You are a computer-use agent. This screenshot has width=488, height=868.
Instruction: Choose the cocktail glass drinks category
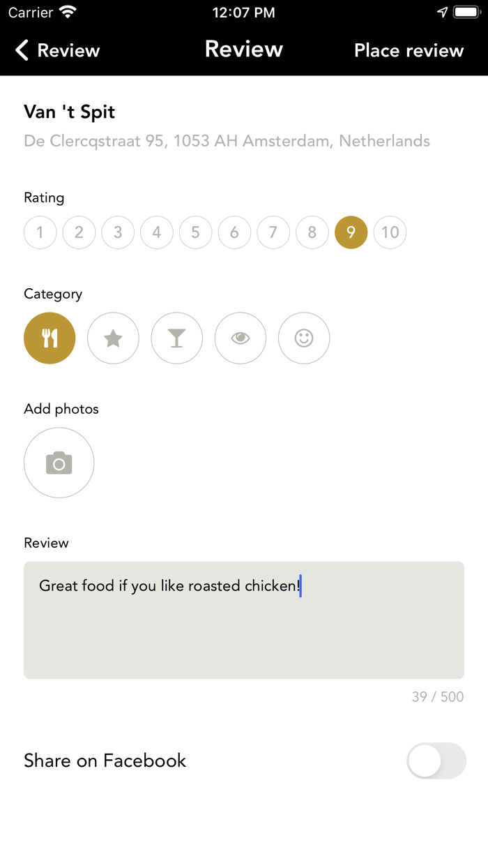pyautogui.click(x=176, y=338)
